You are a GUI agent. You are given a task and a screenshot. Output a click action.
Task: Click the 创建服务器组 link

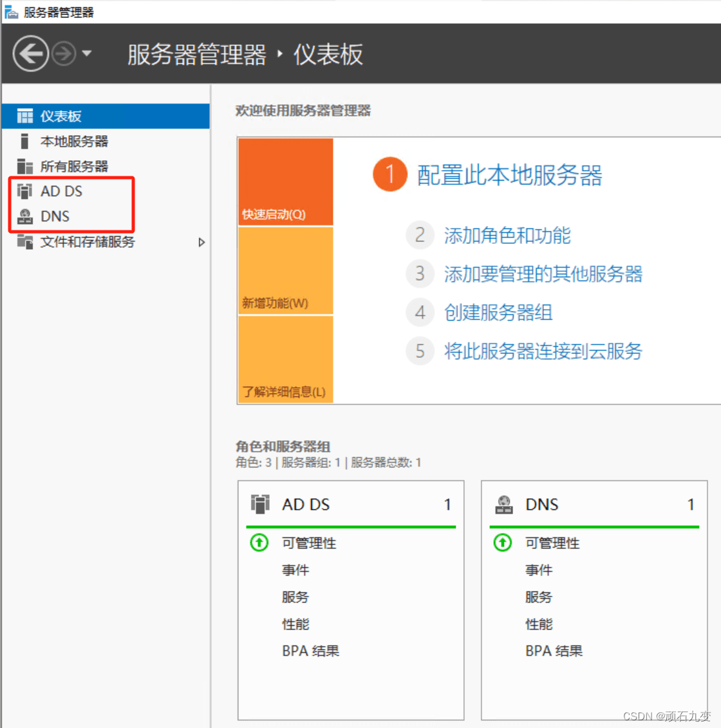[x=498, y=312]
